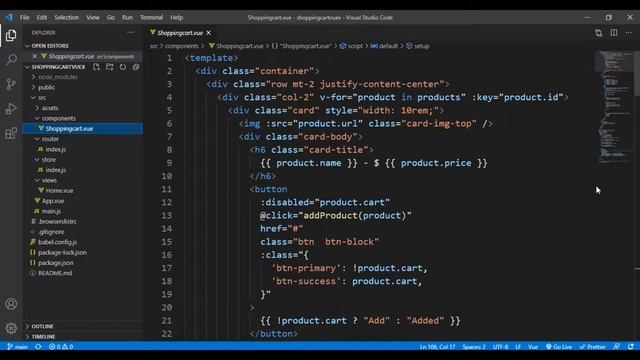Open the View menu
This screenshot has height=360, width=640.
(x=93, y=18)
